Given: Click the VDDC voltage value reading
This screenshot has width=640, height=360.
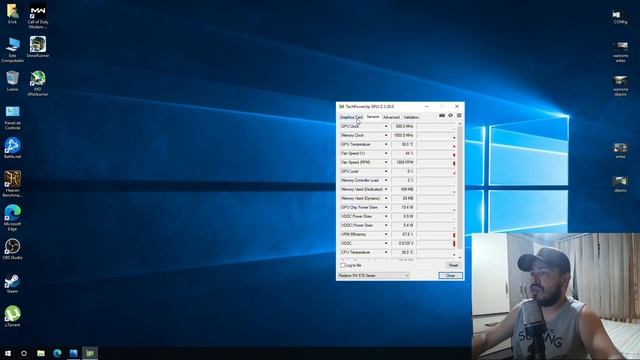Looking at the screenshot, I should (403, 243).
